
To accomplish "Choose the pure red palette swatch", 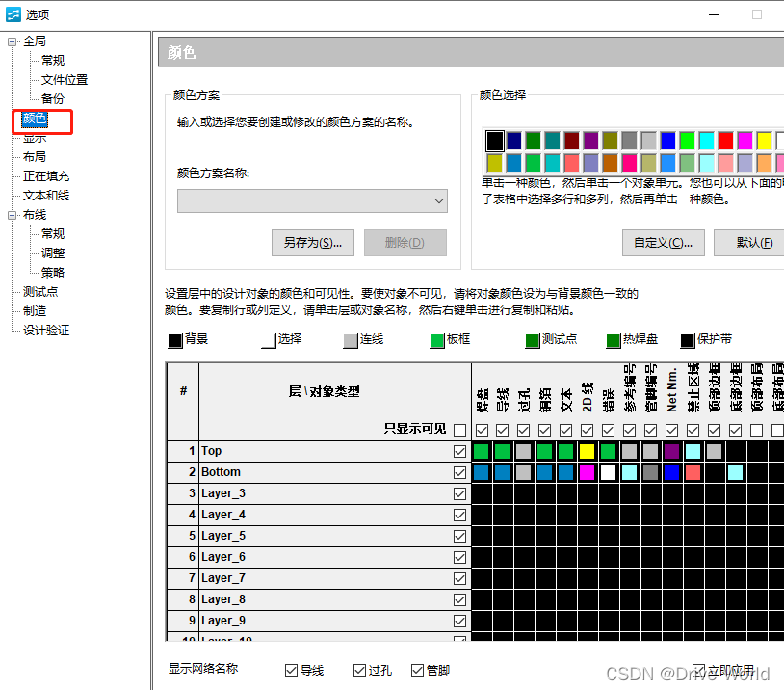I will [x=725, y=141].
